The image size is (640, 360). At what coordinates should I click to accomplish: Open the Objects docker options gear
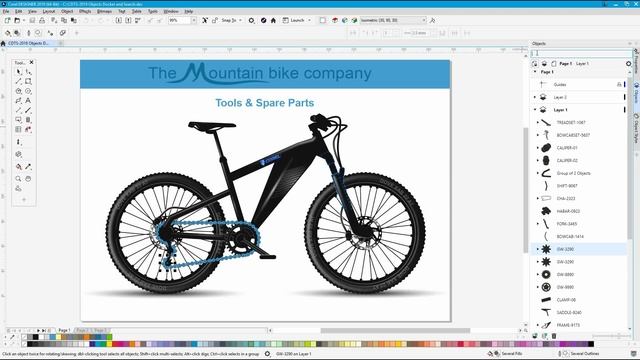pos(629,64)
